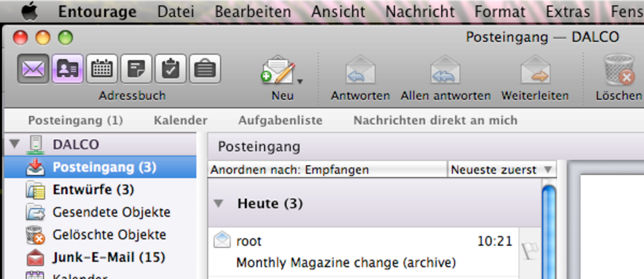Flag the root message
The width and height of the screenshot is (644, 279).
[x=530, y=251]
